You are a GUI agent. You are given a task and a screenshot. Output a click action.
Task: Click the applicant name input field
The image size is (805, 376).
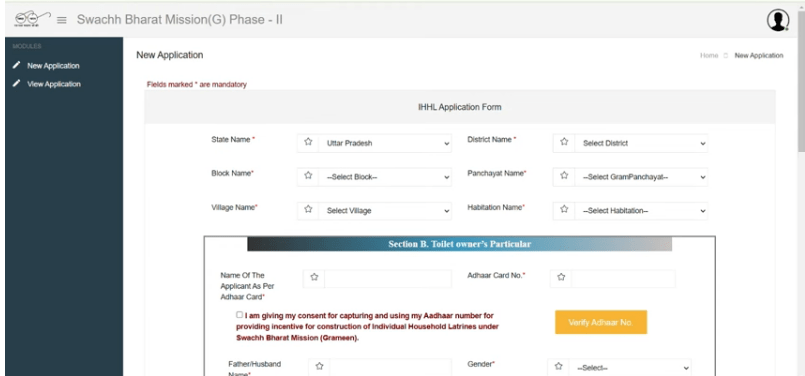tap(388, 278)
